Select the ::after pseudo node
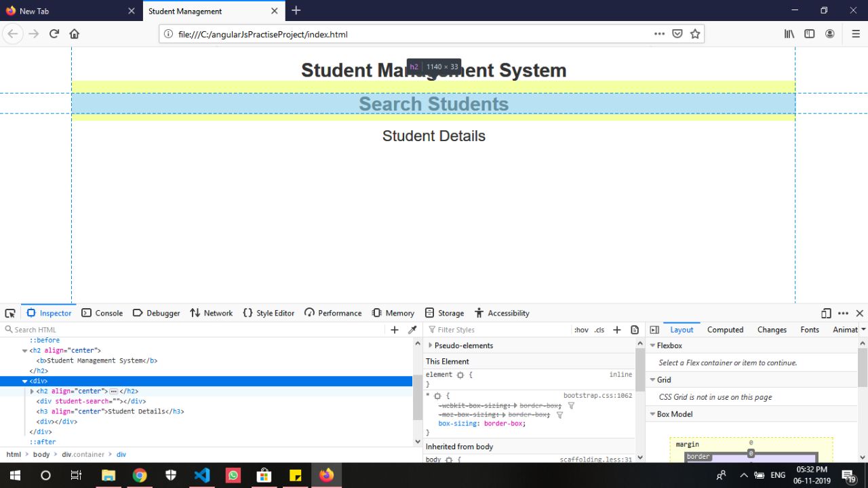This screenshot has width=868, height=488. click(43, 442)
